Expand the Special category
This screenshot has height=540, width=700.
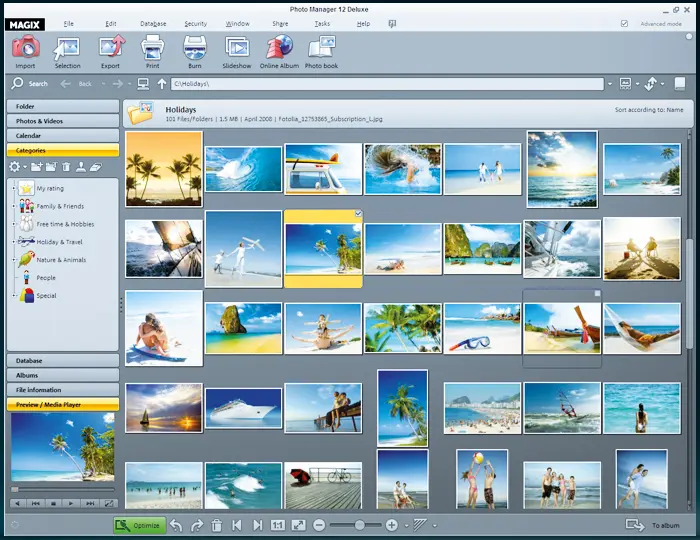[x=13, y=295]
